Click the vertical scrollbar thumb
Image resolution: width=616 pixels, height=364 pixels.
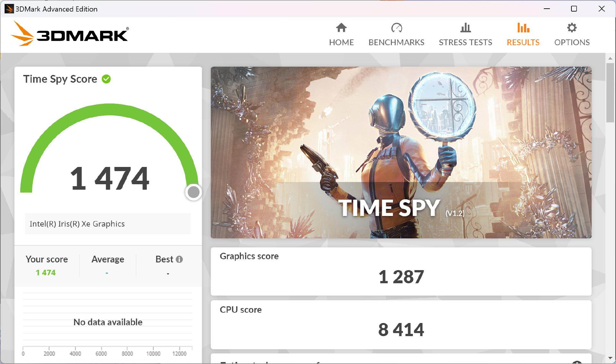(610, 93)
